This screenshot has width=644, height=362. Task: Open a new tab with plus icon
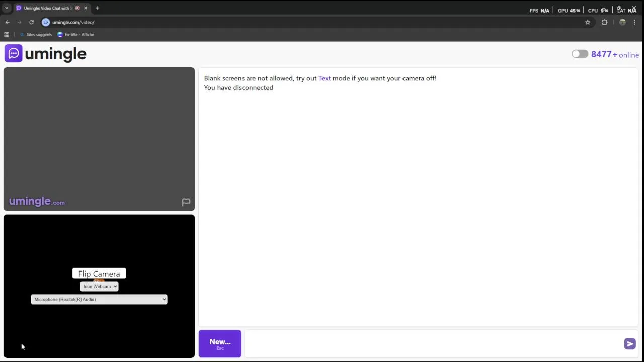tap(98, 8)
